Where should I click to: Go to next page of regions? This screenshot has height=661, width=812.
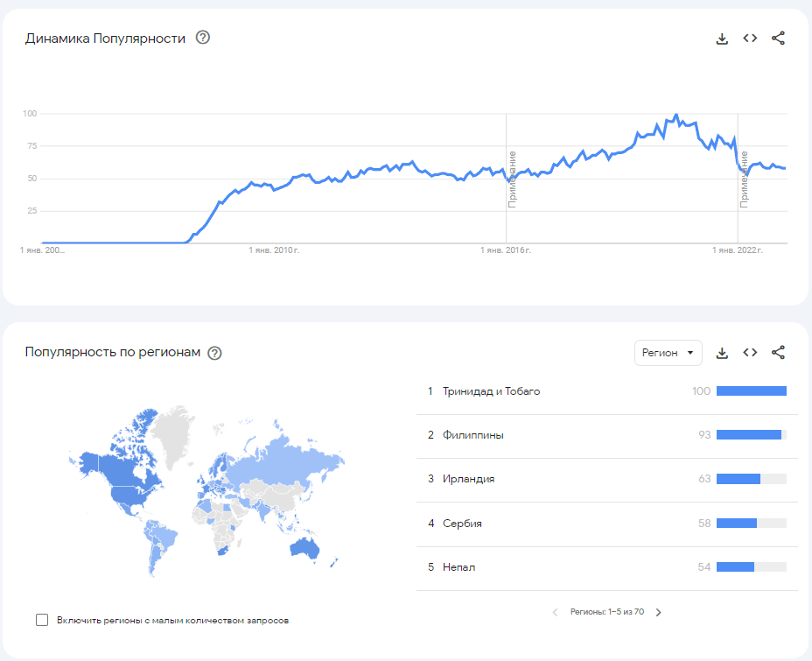659,612
